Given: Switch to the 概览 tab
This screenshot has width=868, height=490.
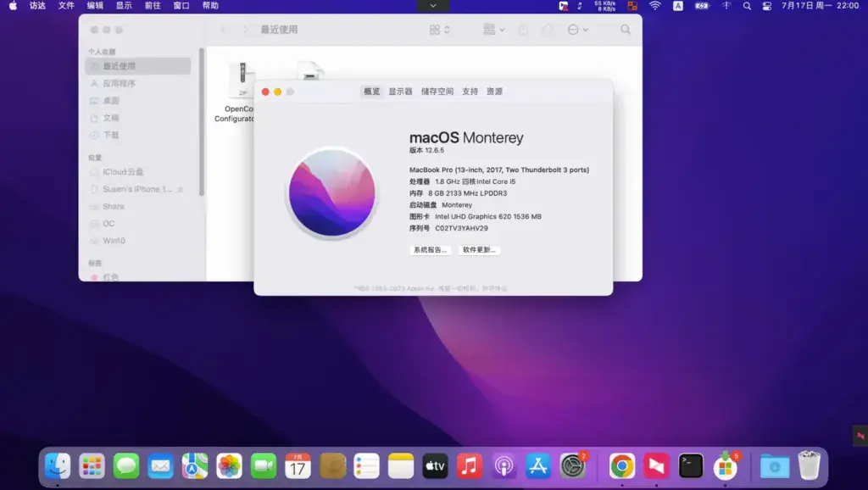Looking at the screenshot, I should [x=371, y=92].
